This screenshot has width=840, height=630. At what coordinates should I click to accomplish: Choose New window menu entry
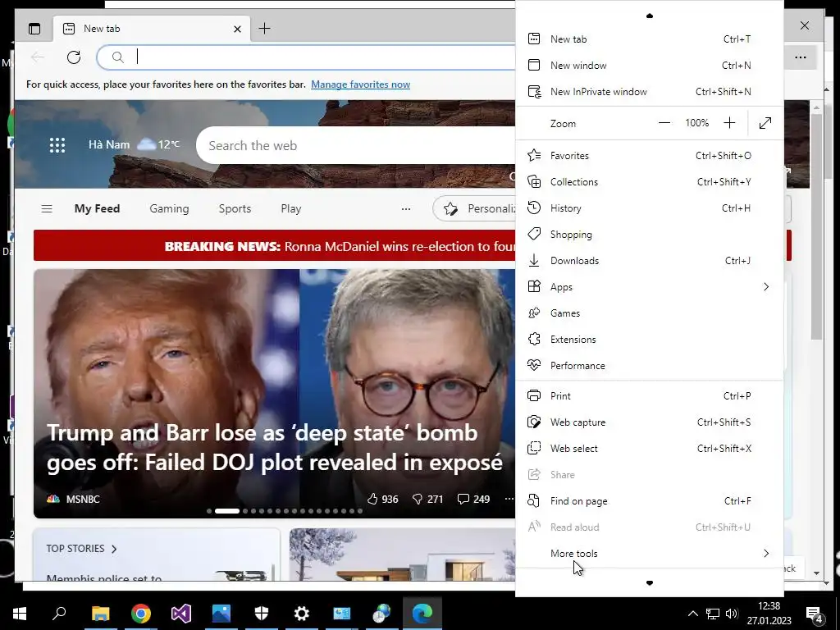tap(650, 65)
